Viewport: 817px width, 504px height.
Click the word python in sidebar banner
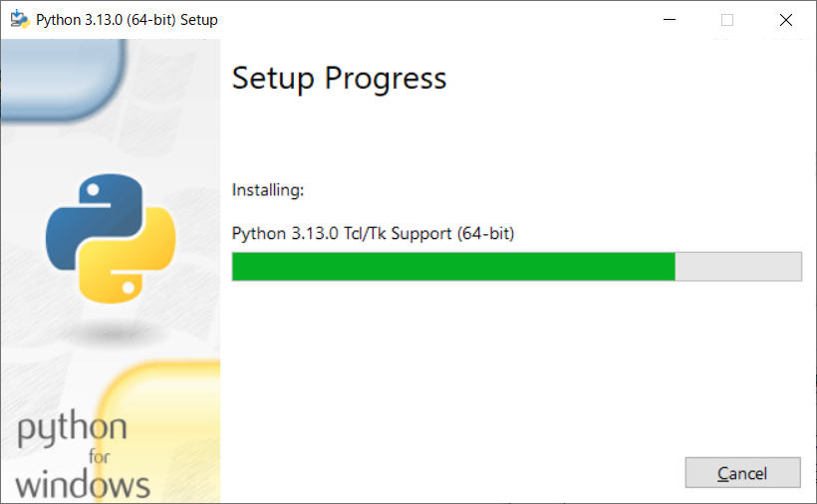[72, 428]
